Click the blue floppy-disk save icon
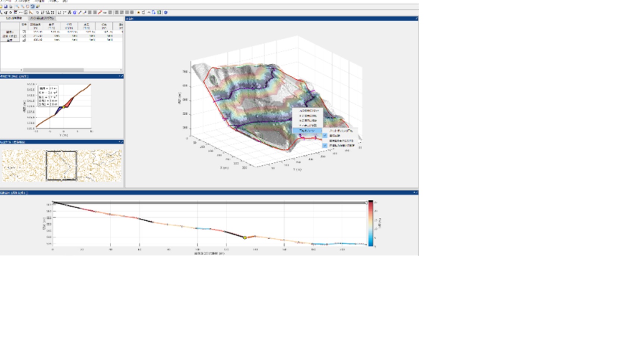 tap(6, 6)
